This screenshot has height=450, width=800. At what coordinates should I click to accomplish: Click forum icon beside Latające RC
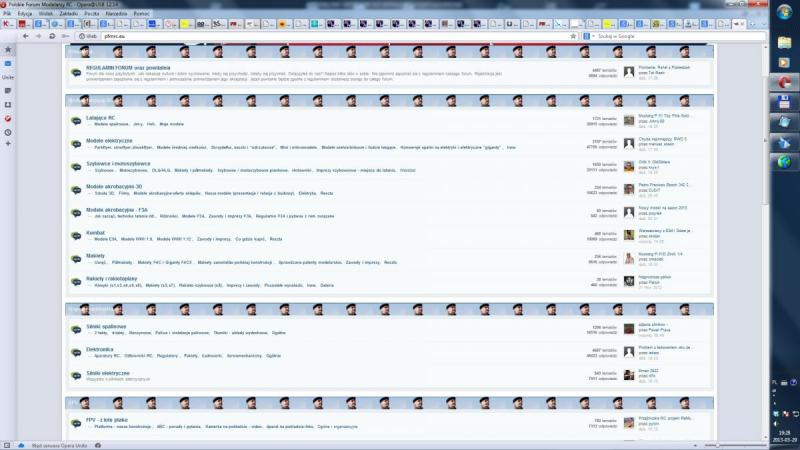click(x=76, y=121)
